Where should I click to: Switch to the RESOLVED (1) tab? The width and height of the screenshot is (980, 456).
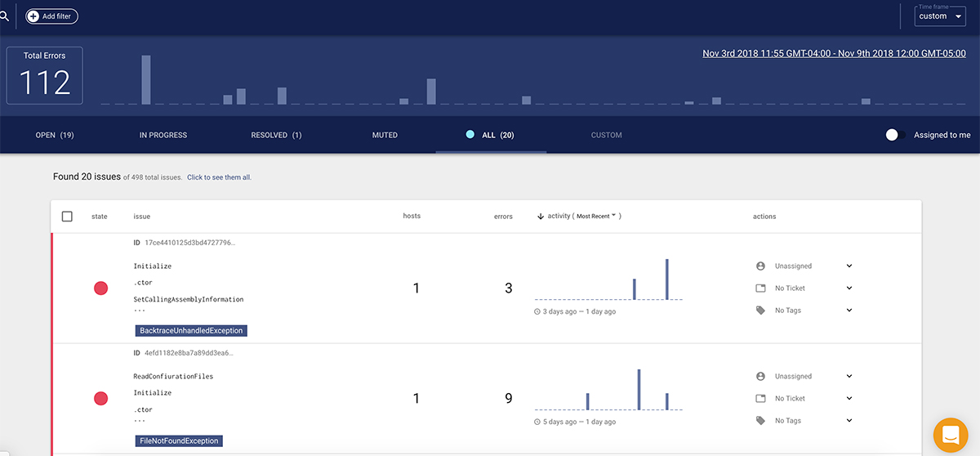[276, 136]
